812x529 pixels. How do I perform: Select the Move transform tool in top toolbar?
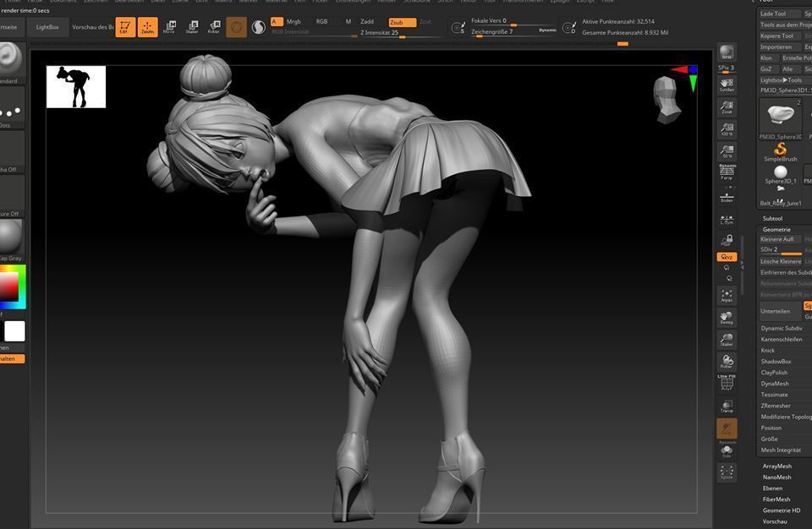point(169,27)
